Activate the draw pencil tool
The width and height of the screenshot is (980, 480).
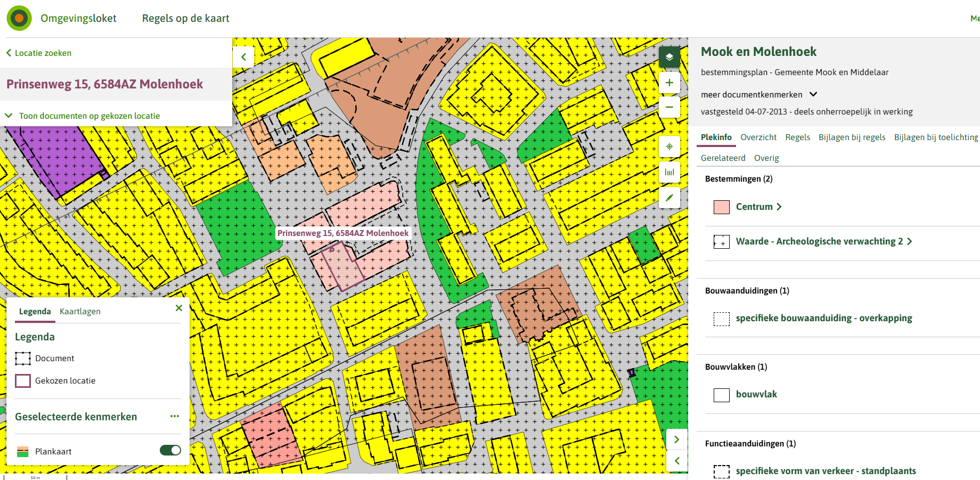669,198
